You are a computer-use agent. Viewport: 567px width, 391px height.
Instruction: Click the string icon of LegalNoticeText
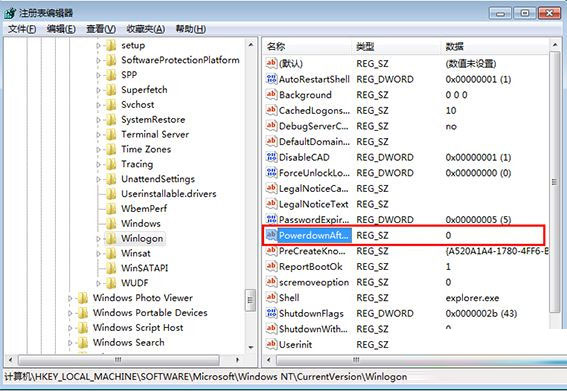point(271,204)
